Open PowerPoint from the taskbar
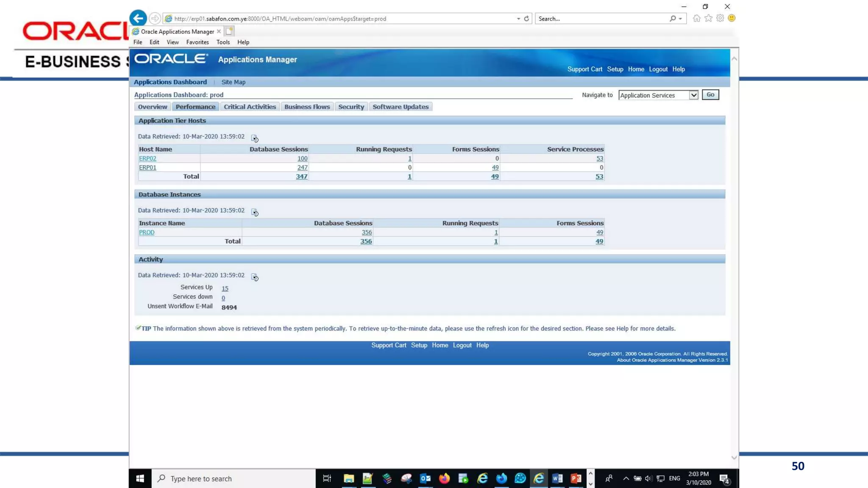The height and width of the screenshot is (488, 868). (x=576, y=478)
